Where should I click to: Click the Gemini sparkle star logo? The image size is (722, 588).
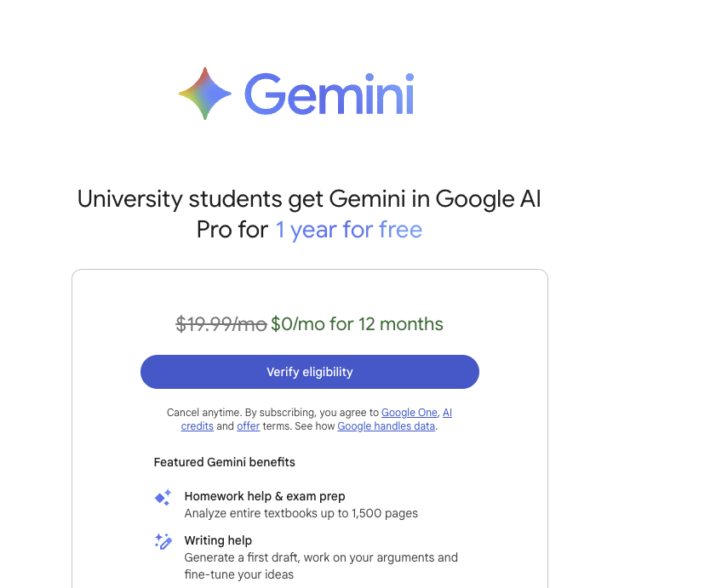(205, 94)
